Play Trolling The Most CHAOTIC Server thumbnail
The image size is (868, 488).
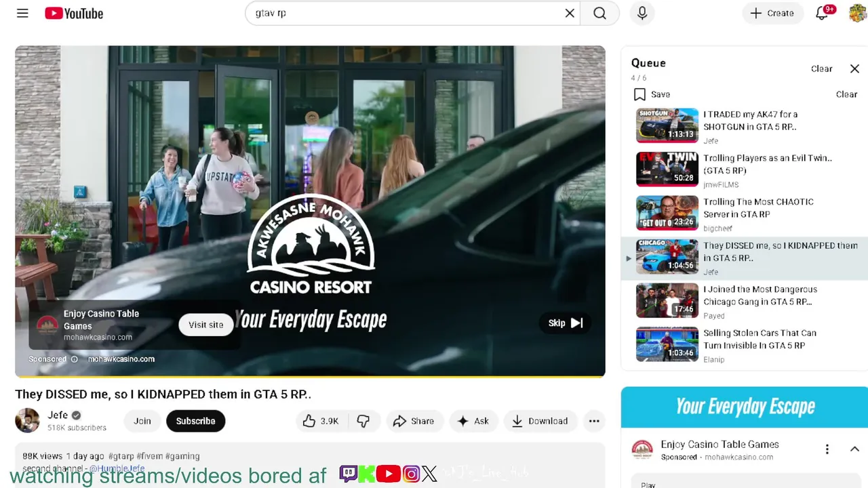click(x=667, y=213)
